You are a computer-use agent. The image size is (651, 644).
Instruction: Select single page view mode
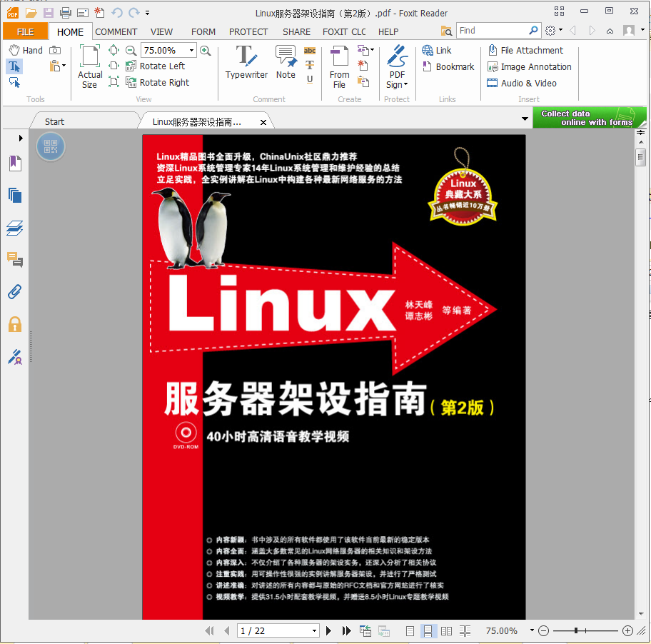(410, 631)
